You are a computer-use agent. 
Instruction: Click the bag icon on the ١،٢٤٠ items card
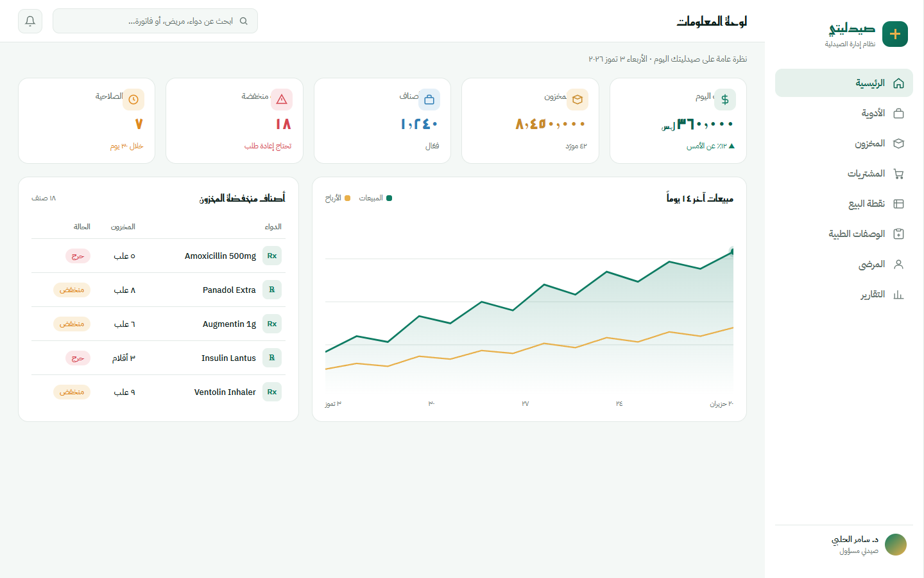click(x=429, y=100)
